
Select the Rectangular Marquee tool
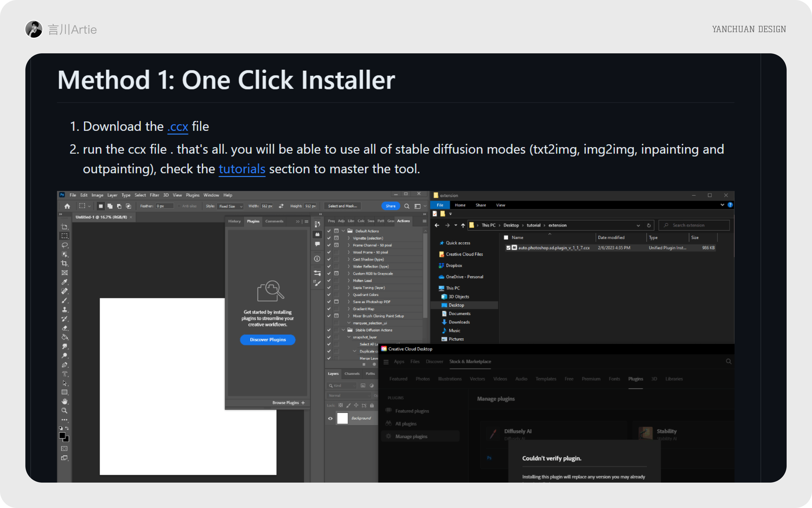[64, 236]
